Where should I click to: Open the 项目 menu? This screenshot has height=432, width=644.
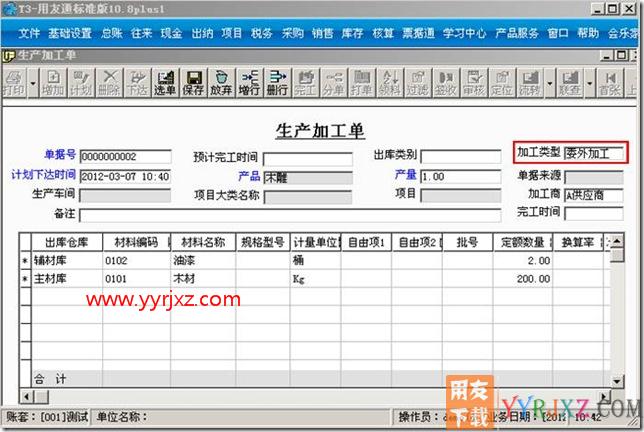pyautogui.click(x=232, y=33)
